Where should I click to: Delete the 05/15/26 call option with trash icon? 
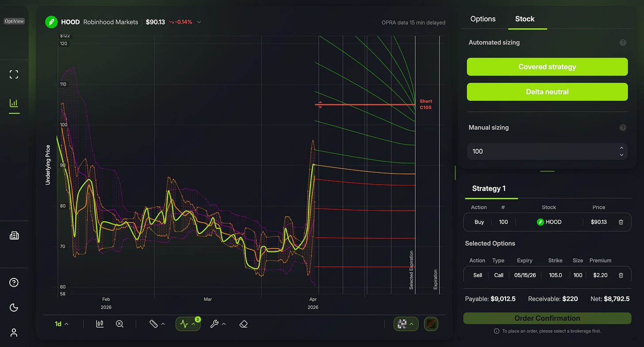[x=621, y=275]
